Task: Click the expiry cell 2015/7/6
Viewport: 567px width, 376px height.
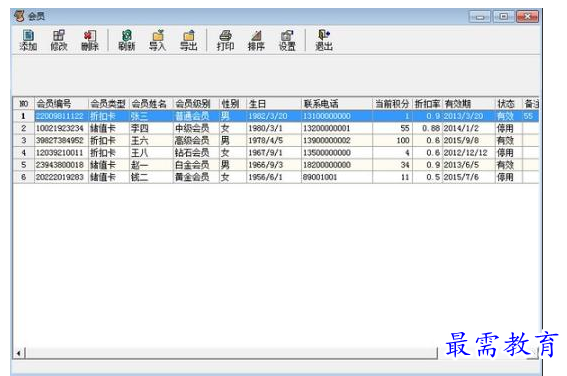Action: tap(468, 177)
